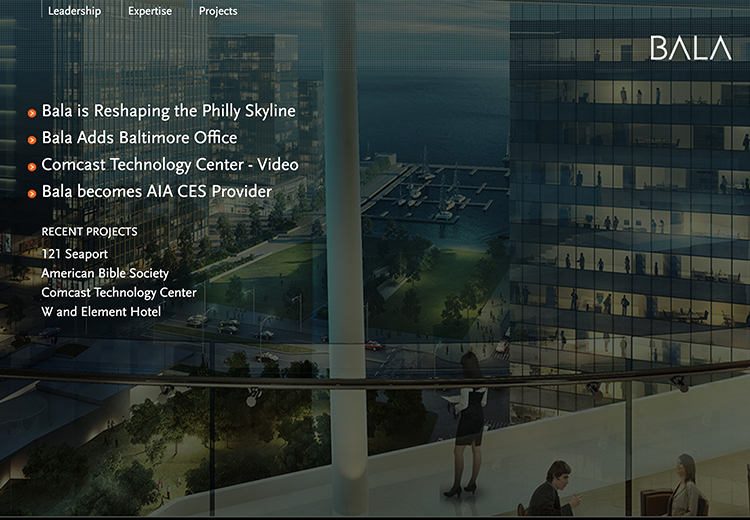Read 'Bala is Reshaping the Philly Skyline'

168,111
